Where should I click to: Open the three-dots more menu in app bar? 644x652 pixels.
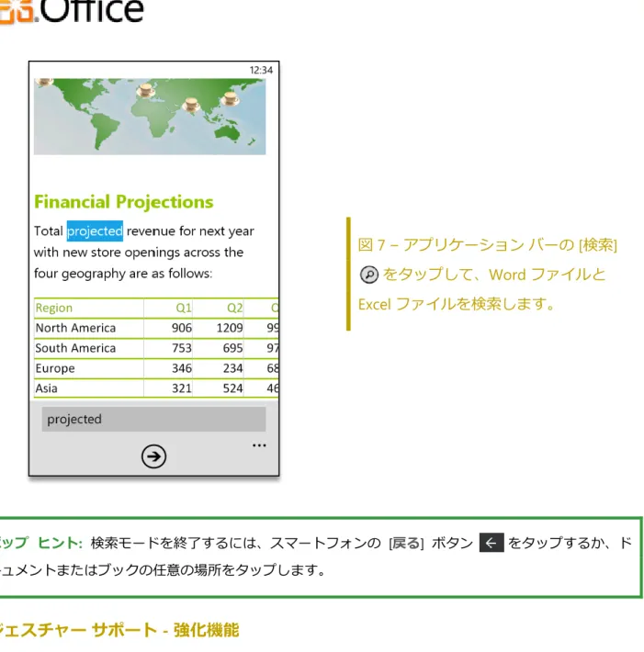259,445
